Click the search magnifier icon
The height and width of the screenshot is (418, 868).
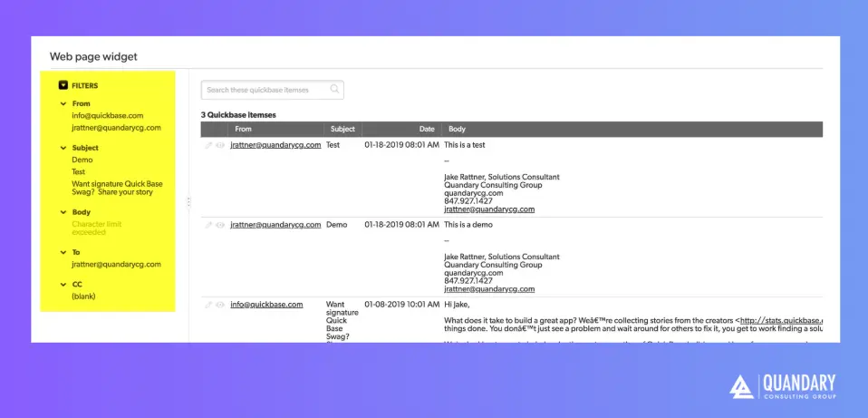[x=334, y=89]
